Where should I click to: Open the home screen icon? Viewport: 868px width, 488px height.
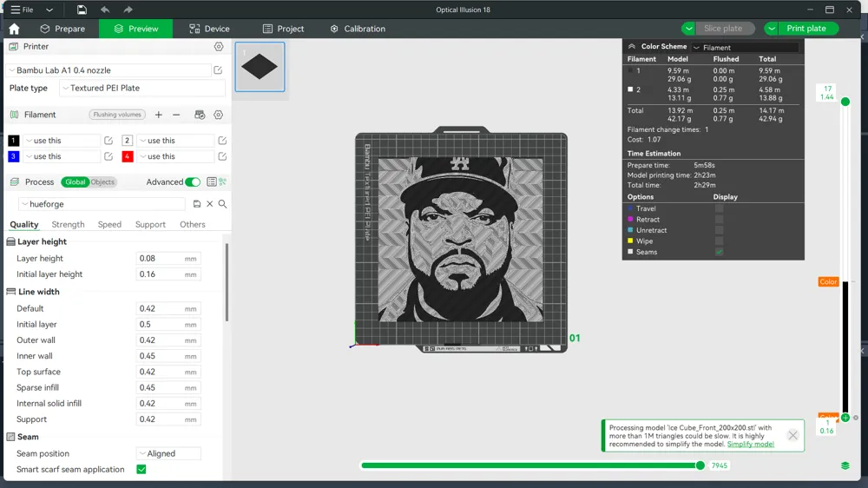coord(15,29)
